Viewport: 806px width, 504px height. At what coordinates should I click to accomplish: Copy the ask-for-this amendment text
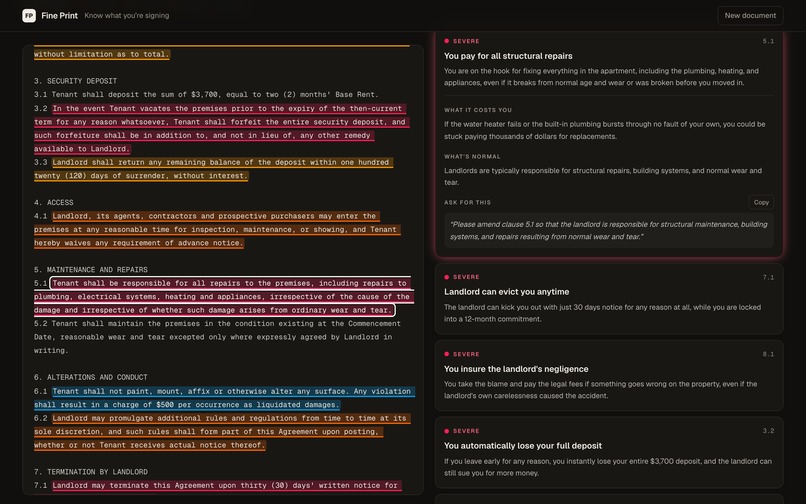coord(761,202)
